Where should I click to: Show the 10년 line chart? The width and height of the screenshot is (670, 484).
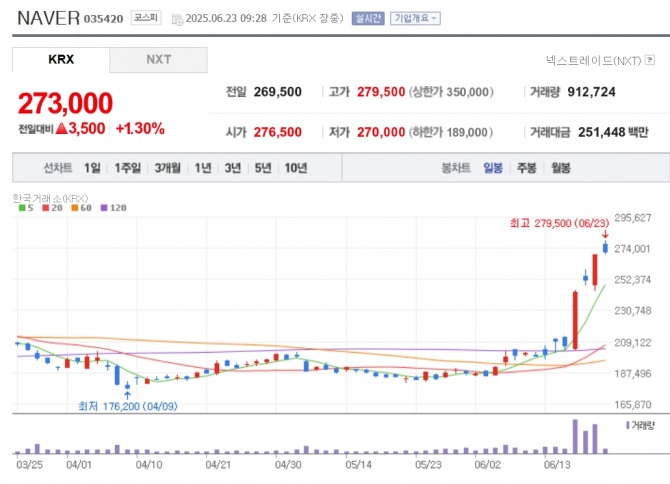tap(296, 168)
